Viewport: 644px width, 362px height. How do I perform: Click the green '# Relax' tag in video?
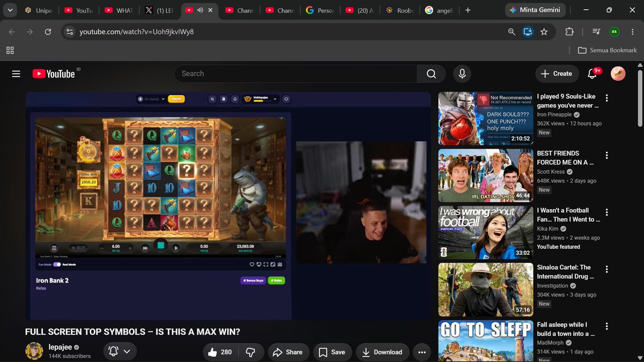tap(276, 280)
